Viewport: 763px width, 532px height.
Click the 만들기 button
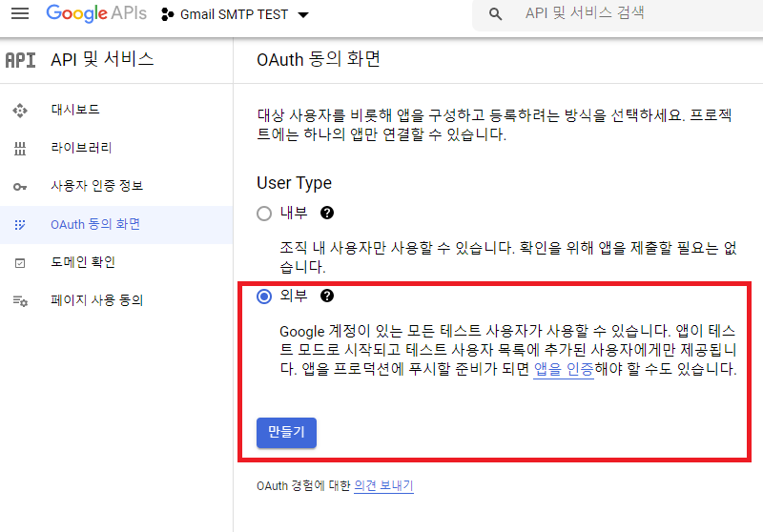(x=287, y=432)
